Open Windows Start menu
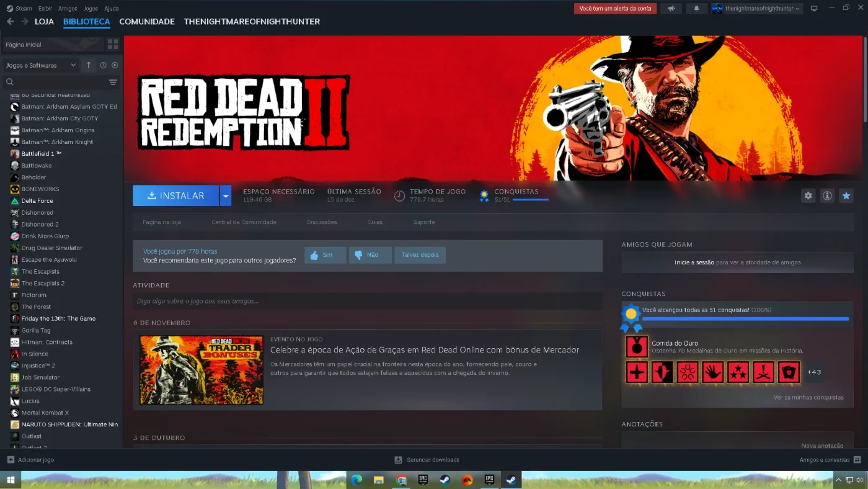Viewport: 868px width, 489px height. 11,480
